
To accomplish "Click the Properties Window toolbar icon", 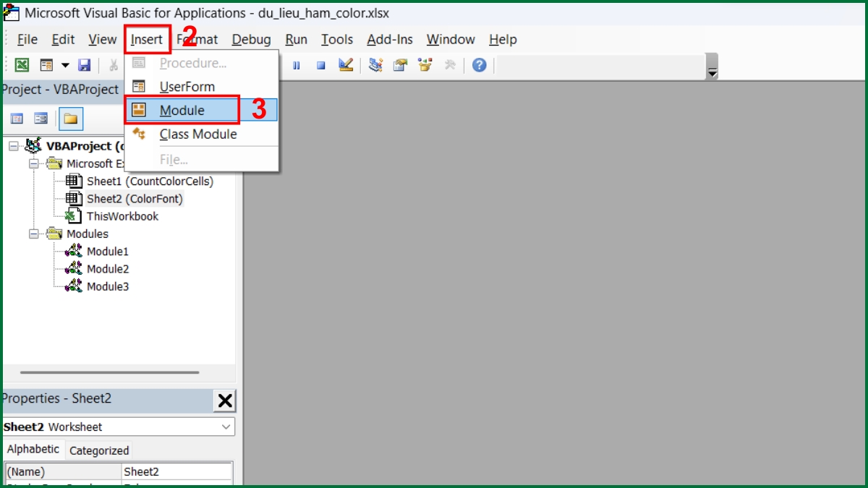I will [x=399, y=64].
